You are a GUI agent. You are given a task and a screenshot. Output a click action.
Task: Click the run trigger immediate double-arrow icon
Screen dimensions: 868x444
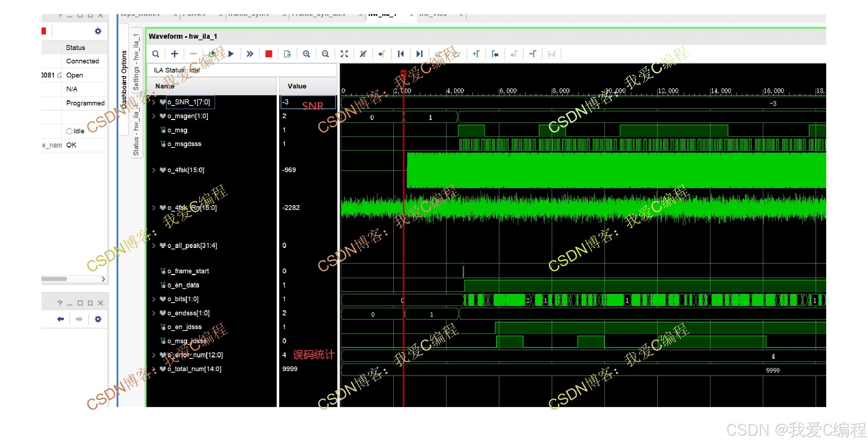(250, 54)
